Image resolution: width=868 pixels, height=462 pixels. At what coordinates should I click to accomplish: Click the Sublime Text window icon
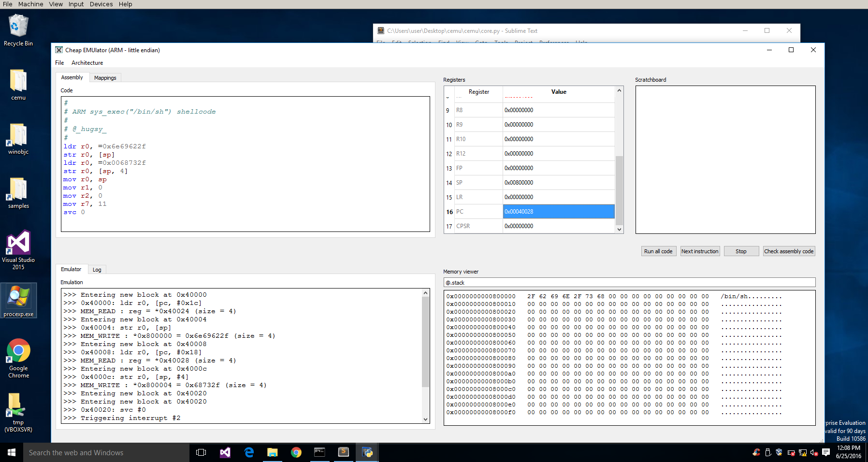point(381,30)
